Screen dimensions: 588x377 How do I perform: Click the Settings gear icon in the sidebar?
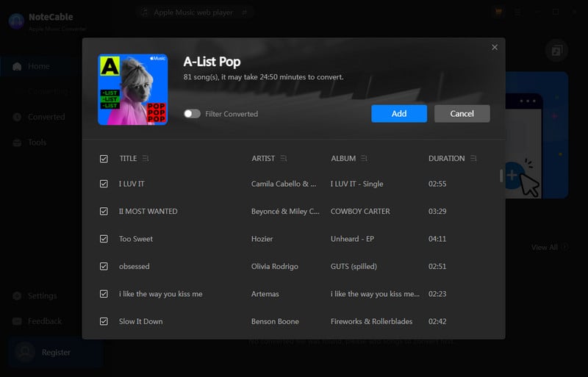pos(17,296)
